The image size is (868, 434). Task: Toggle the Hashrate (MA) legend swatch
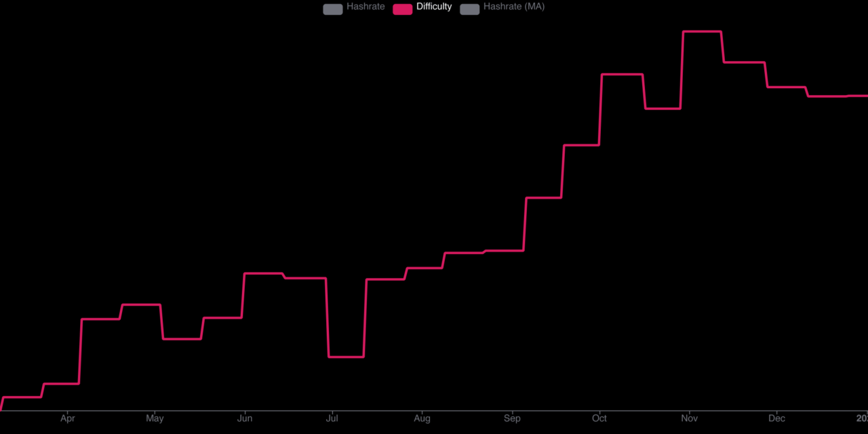(x=469, y=9)
